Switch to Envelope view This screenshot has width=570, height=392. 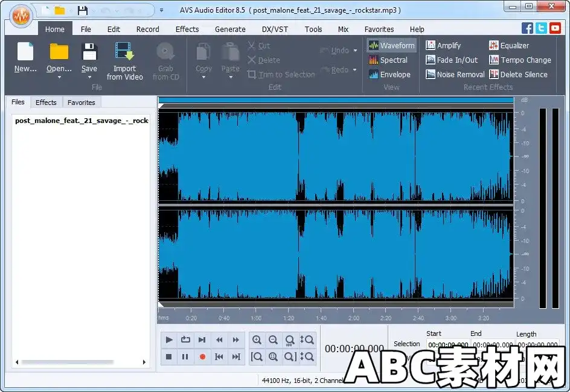coord(389,74)
